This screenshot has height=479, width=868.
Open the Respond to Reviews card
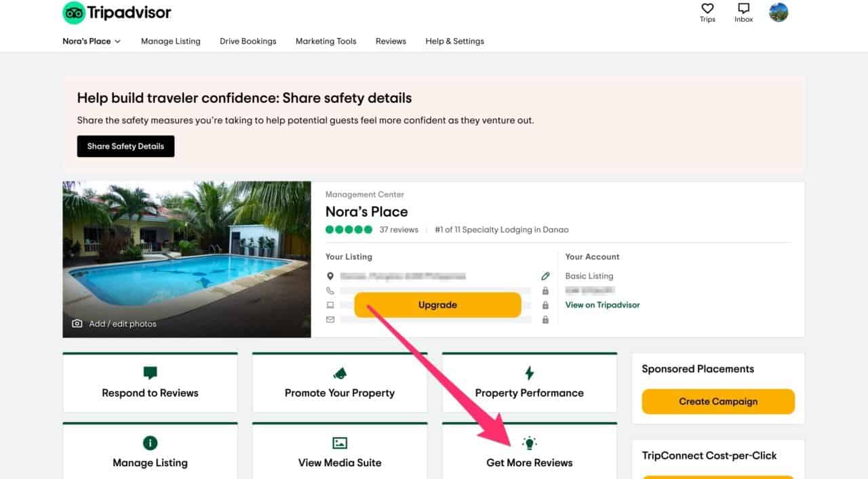[150, 383]
